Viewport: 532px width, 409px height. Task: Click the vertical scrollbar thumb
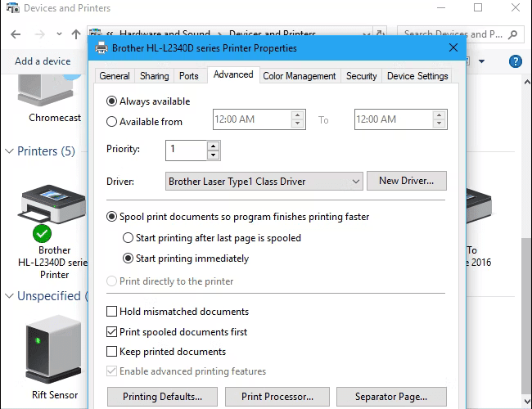coord(526,316)
